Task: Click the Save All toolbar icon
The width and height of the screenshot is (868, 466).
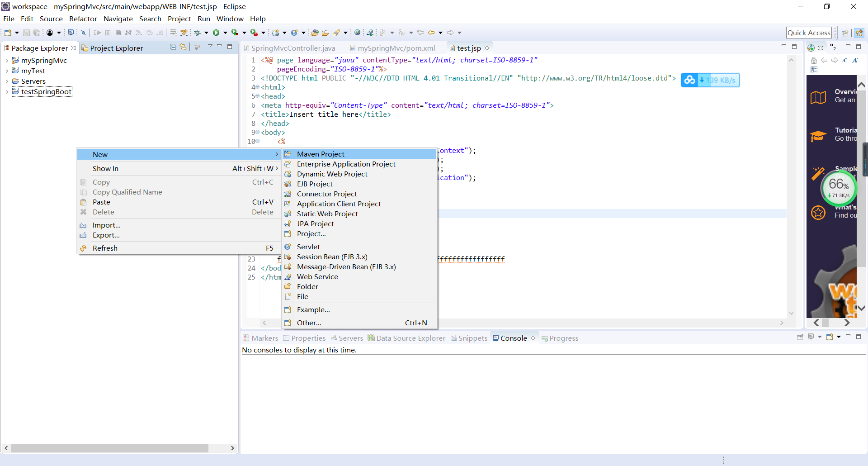Action: [x=37, y=33]
